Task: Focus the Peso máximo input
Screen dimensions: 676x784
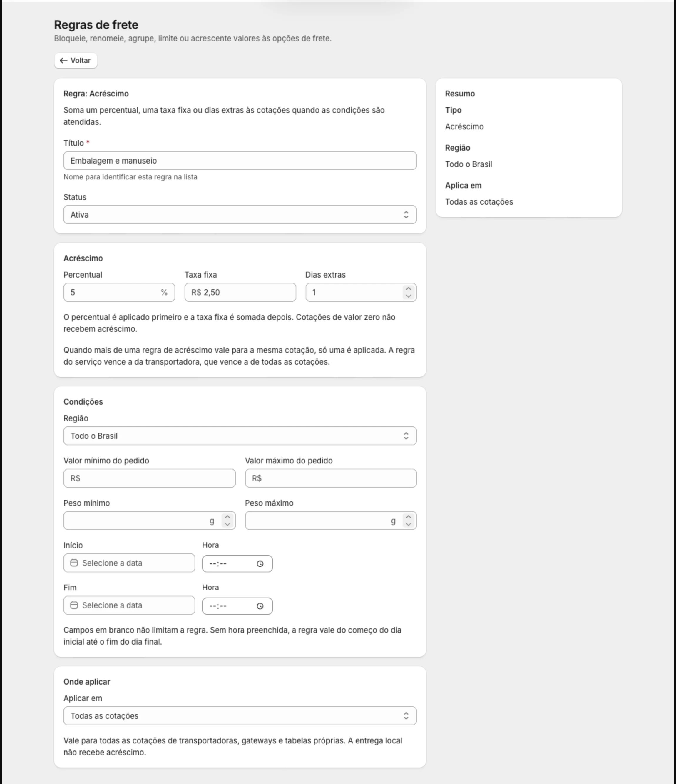Action: 330,521
